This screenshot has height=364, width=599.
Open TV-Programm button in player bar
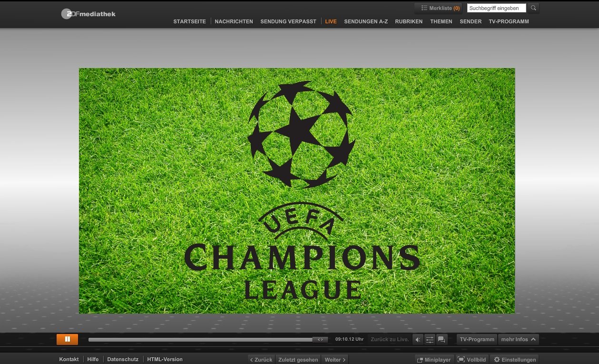pos(477,339)
